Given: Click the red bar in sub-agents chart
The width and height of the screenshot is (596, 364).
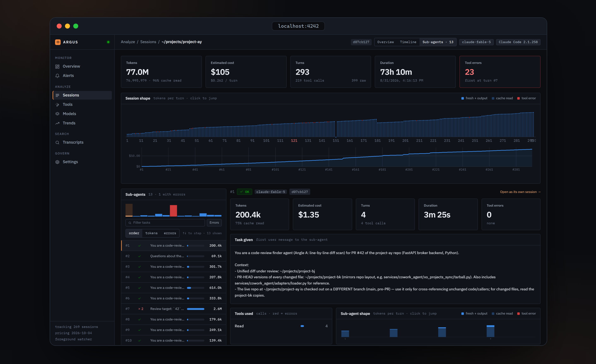Looking at the screenshot, I should click(173, 211).
